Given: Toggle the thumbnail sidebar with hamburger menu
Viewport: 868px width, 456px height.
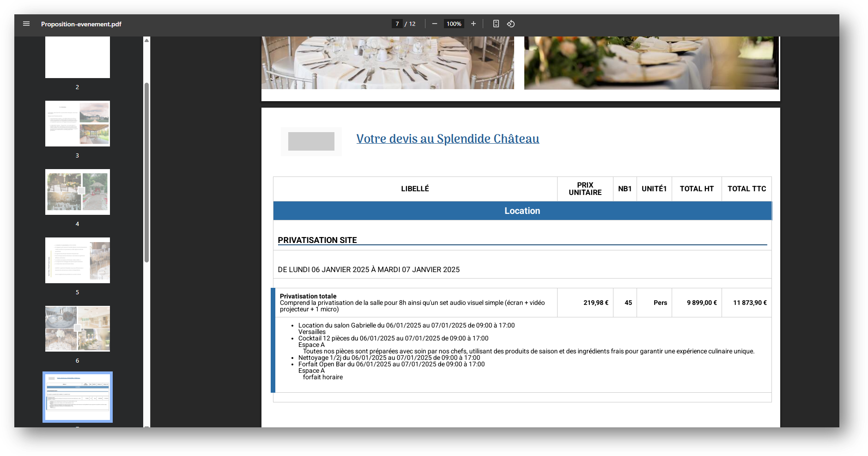Looking at the screenshot, I should click(26, 24).
